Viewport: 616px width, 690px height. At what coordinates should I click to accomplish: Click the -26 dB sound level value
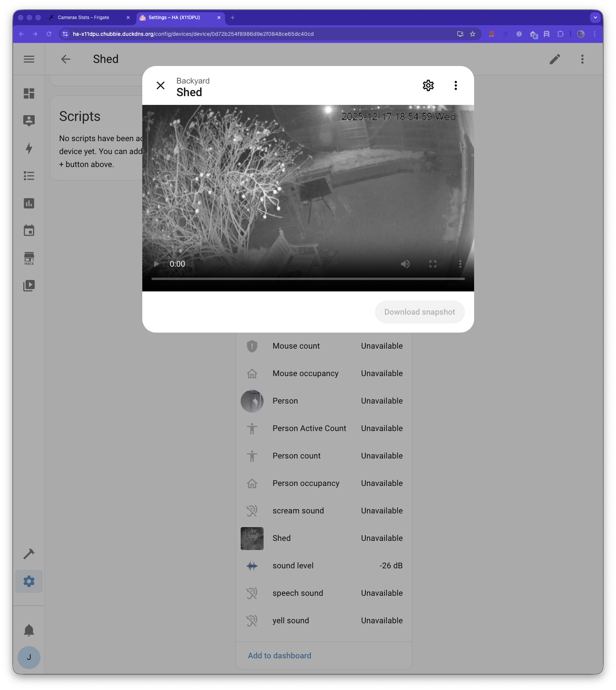(x=391, y=566)
